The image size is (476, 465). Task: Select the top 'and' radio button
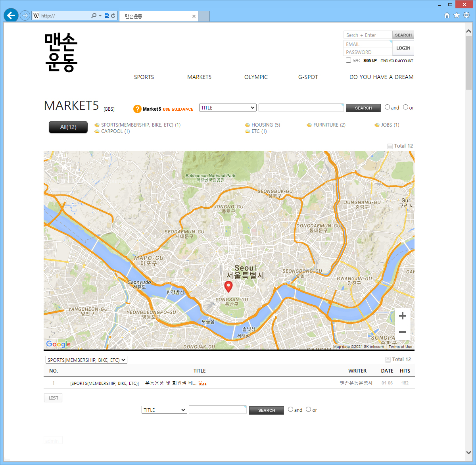click(x=388, y=107)
